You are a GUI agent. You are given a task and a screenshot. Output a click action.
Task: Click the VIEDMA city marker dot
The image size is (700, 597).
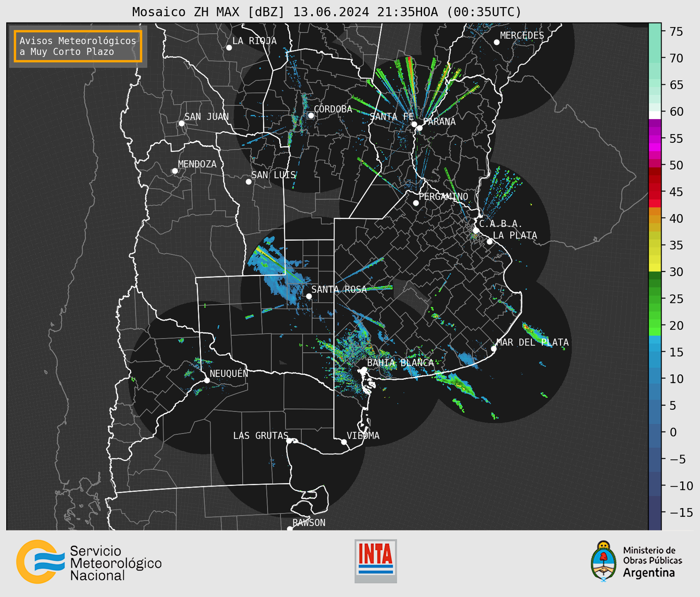coord(344,442)
